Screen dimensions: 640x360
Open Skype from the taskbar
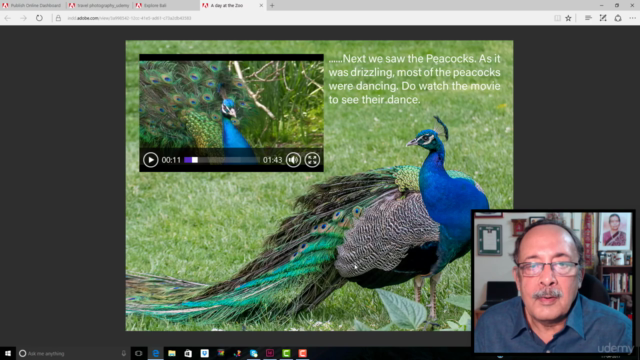[x=253, y=353]
